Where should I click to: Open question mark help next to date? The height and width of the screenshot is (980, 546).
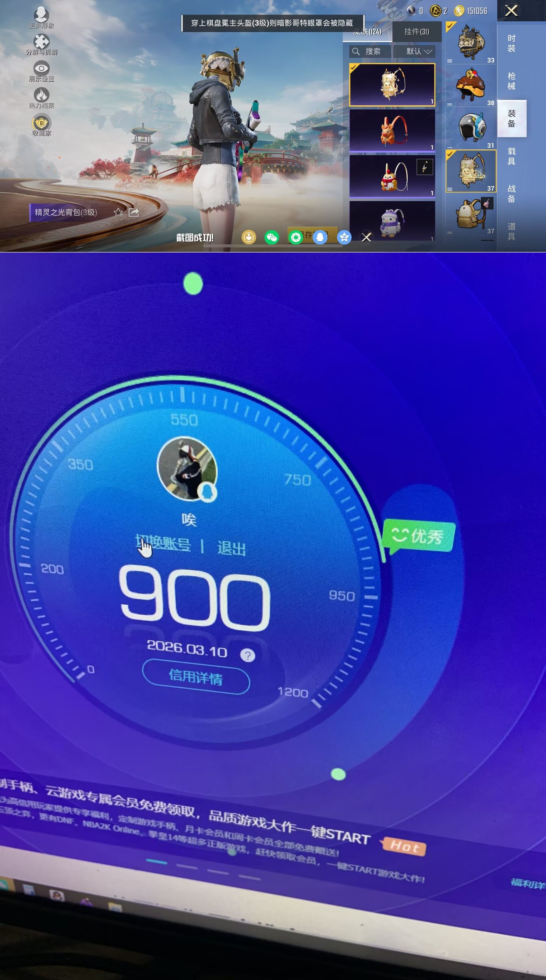[x=248, y=655]
